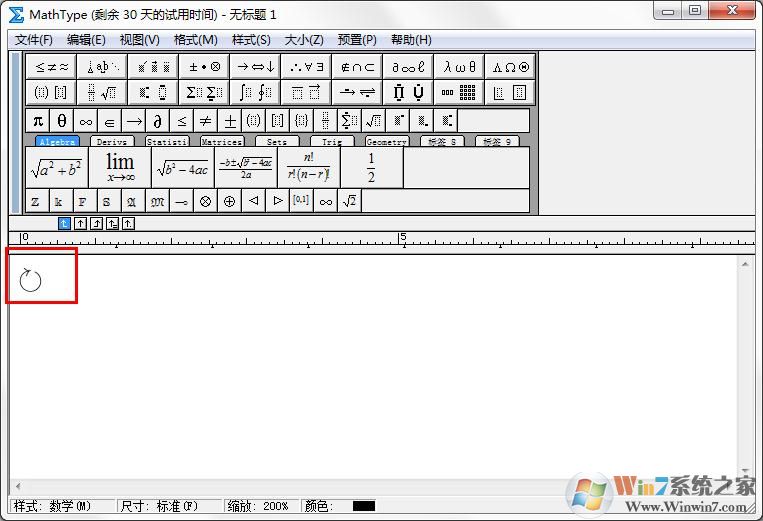Open the Greek lowercase palette (λωθ)

[x=459, y=67]
